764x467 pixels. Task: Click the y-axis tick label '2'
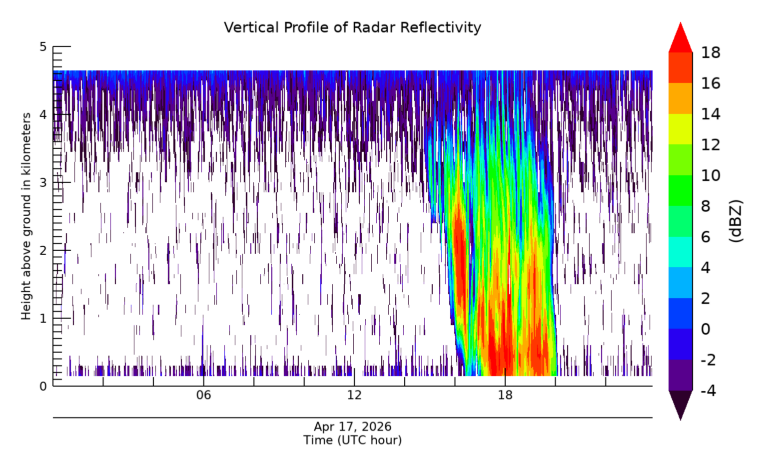click(43, 251)
